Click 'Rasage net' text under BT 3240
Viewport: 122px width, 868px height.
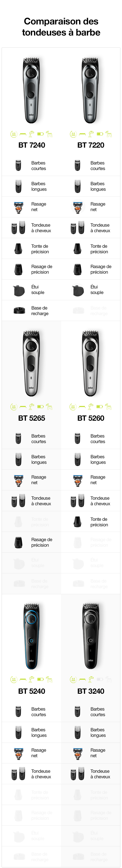(98, 753)
